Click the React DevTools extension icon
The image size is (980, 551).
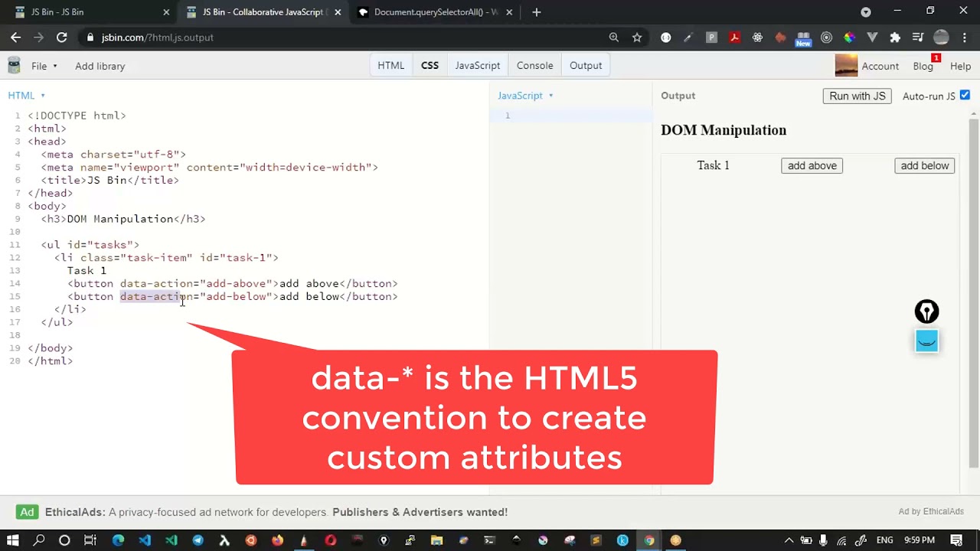pyautogui.click(x=757, y=37)
